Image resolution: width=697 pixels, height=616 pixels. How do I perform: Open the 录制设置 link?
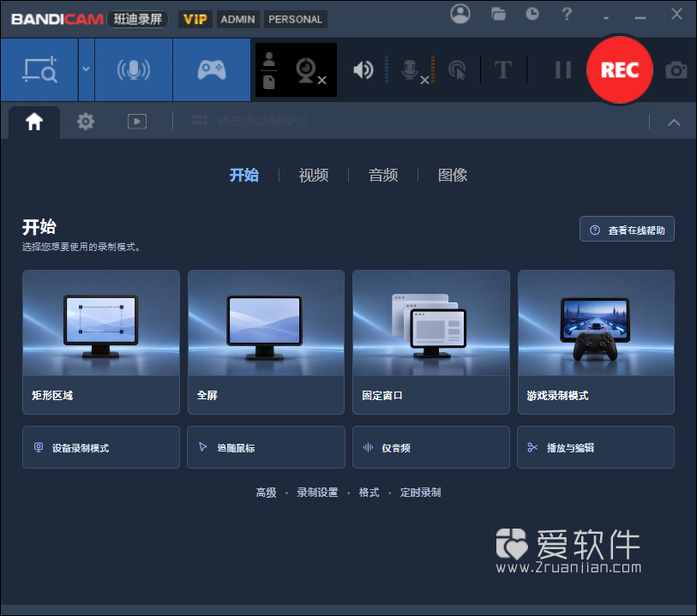pos(317,493)
